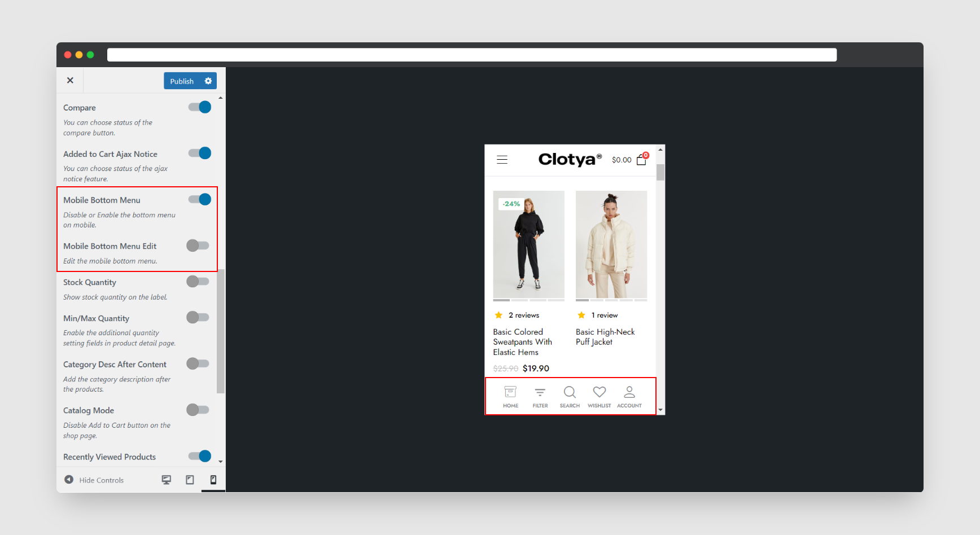Open Account from the mobile bottom menu

click(x=629, y=396)
